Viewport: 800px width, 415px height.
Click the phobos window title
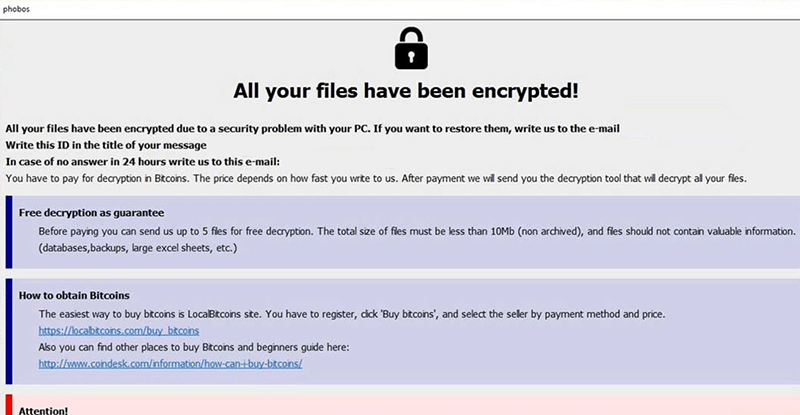[x=17, y=7]
